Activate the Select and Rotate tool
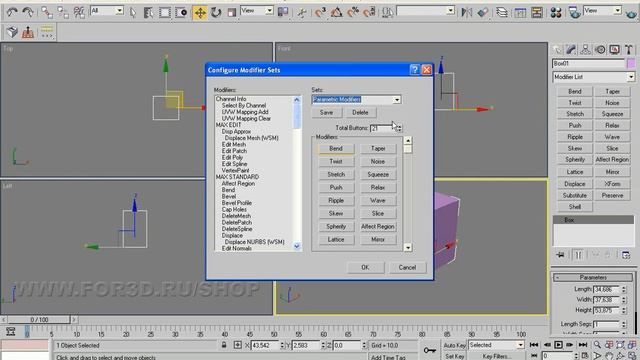 [216, 12]
